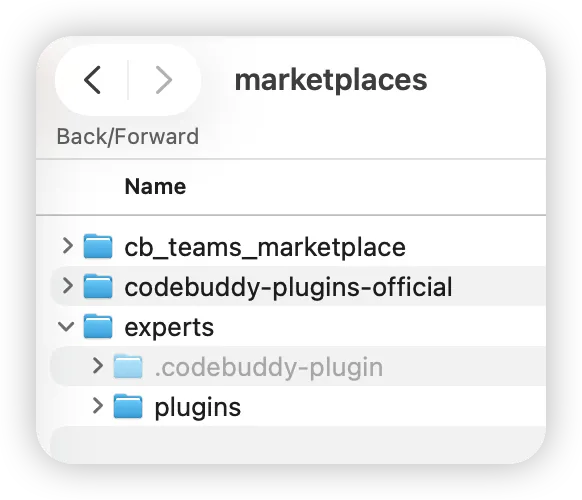This screenshot has width=582, height=500.
Task: Expand the cb_teams_marketplace folder chevron
Action: click(68, 246)
